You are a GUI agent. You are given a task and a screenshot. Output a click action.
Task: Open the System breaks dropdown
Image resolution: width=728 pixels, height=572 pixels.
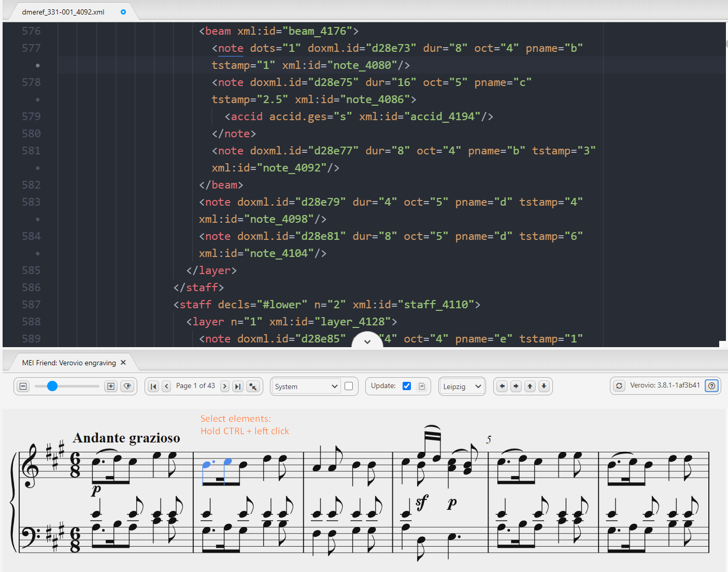pos(306,387)
